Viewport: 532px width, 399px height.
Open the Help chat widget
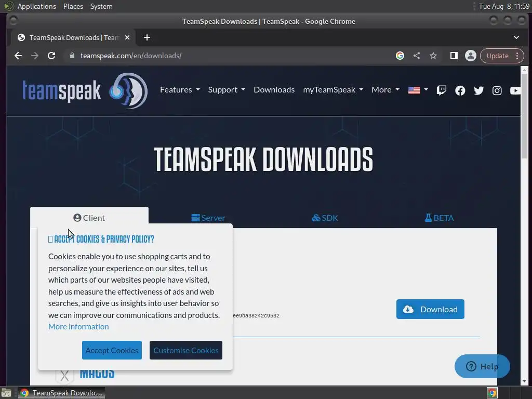pyautogui.click(x=482, y=366)
